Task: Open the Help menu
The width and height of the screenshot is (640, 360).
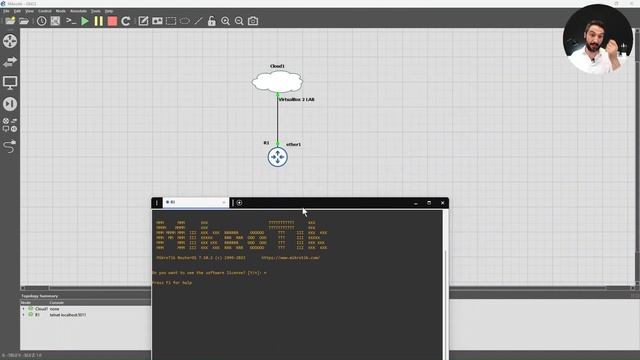Action: pyautogui.click(x=109, y=11)
